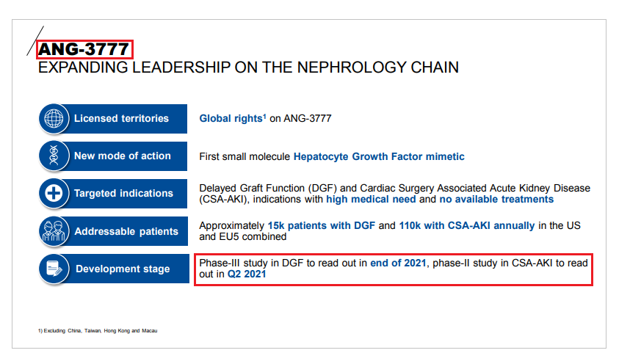630x364 pixels.
Task: Select the New mode of action label
Action: pos(122,156)
